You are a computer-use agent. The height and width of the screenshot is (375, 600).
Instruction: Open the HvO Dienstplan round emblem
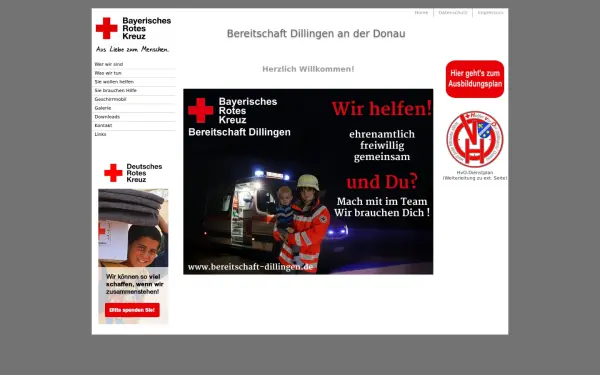(x=474, y=139)
